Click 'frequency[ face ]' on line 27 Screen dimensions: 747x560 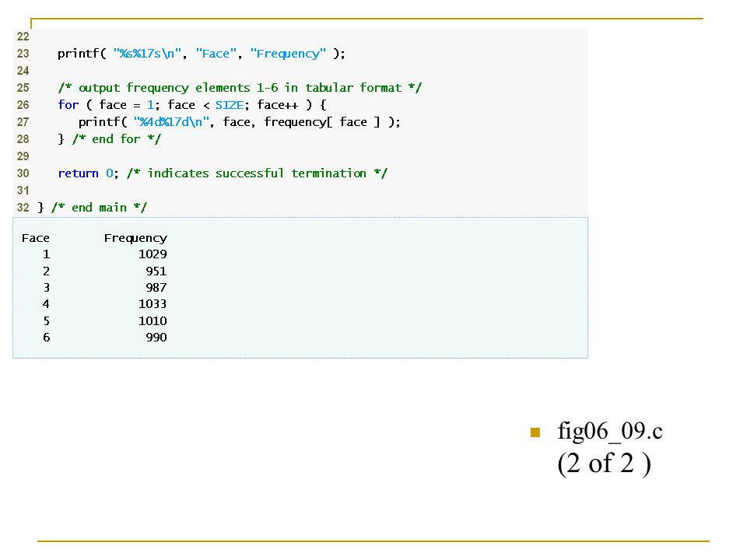click(x=322, y=122)
